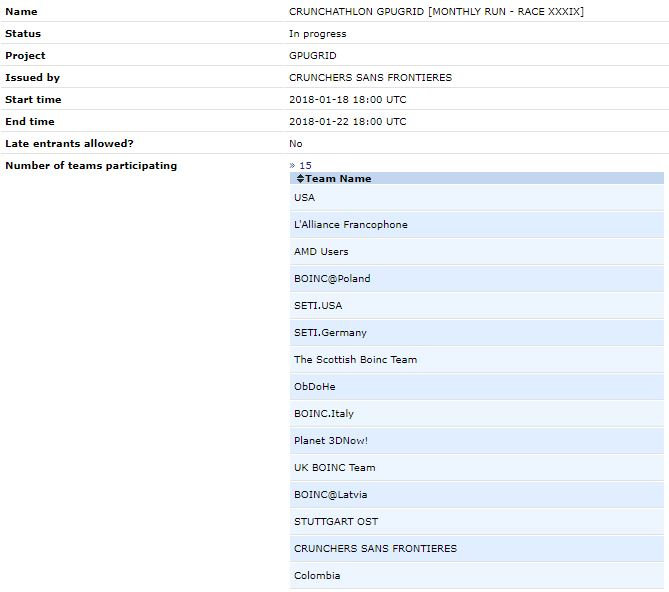The width and height of the screenshot is (669, 592).
Task: Click the Start time label
Action: pos(33,100)
